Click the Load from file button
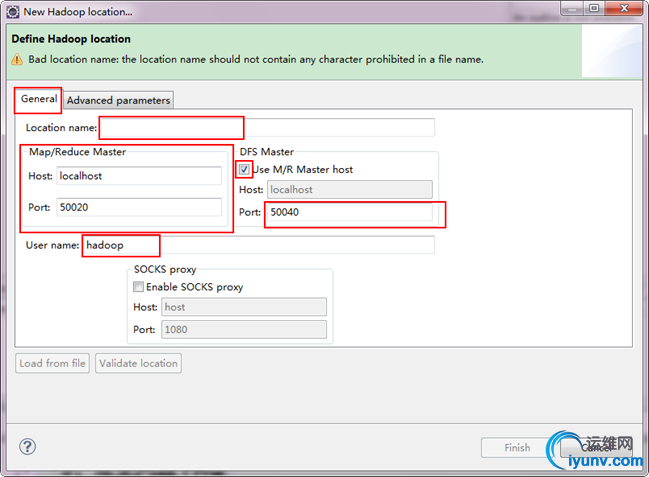The image size is (649, 477). point(53,363)
